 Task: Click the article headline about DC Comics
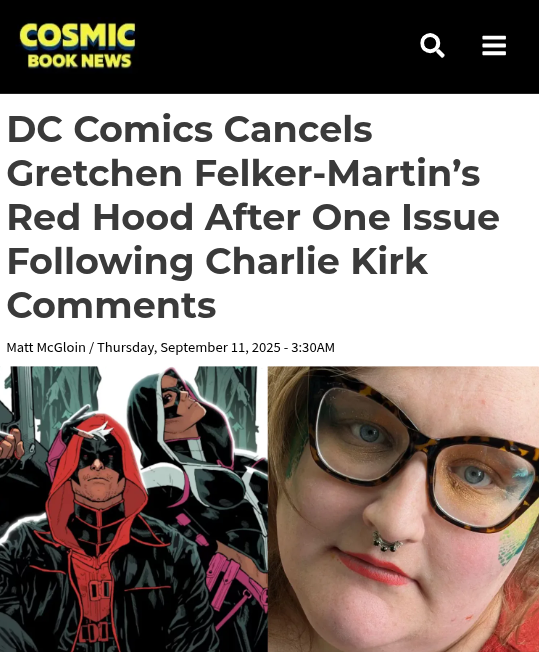tap(253, 217)
